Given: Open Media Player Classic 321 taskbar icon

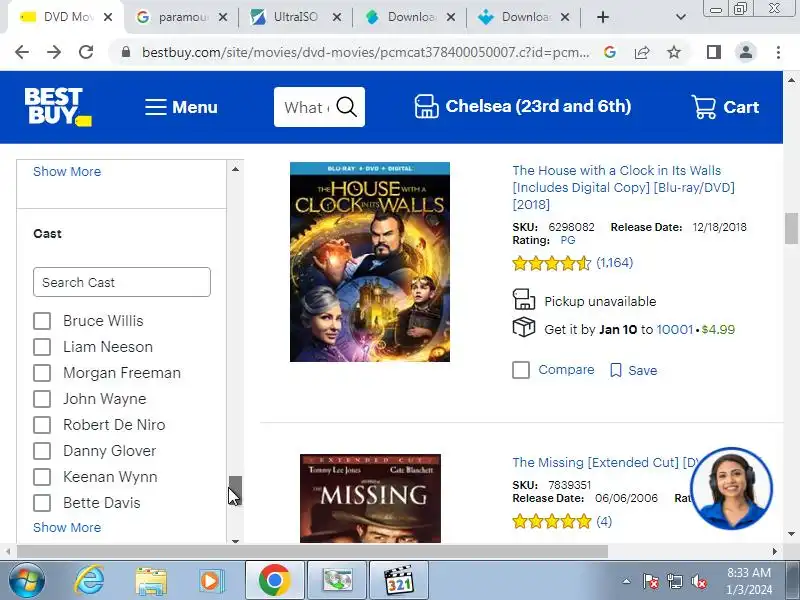Looking at the screenshot, I should (x=399, y=580).
